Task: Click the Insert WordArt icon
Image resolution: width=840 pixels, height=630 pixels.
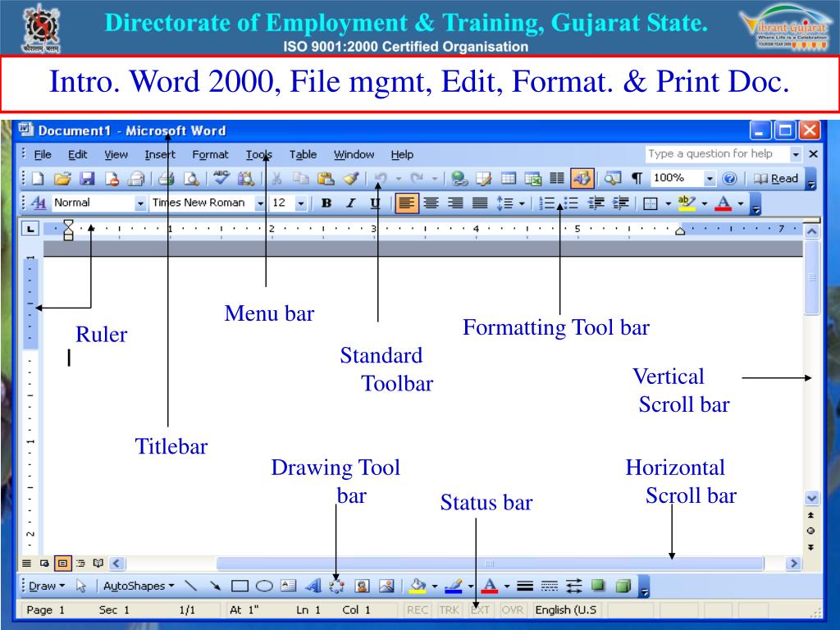Action: (x=313, y=586)
